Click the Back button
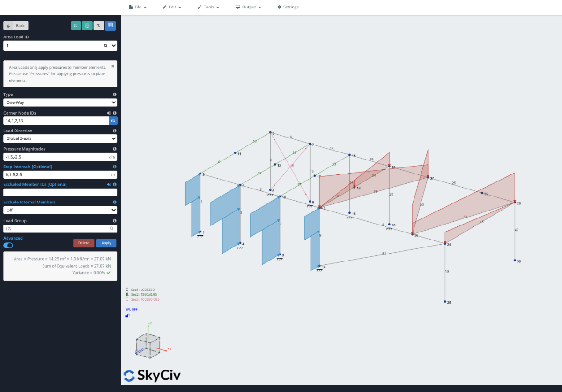Viewport: 562px width, 392px height. [x=15, y=25]
